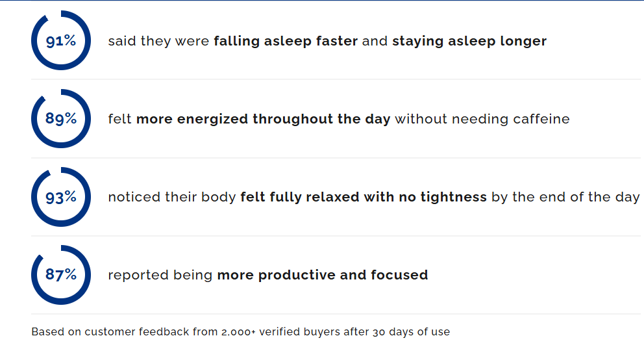Click the 'reported being' text
Screen dimensions: 644x349
click(160, 275)
